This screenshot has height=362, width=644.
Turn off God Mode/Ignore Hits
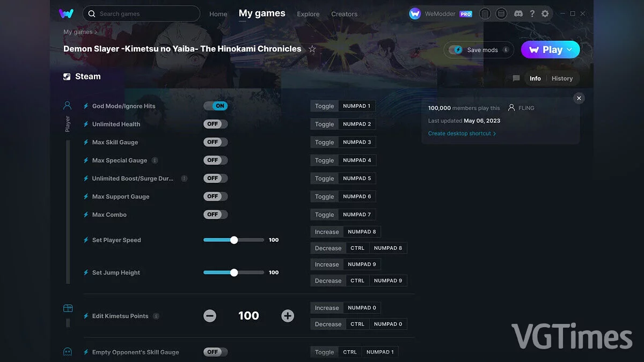[x=216, y=106]
